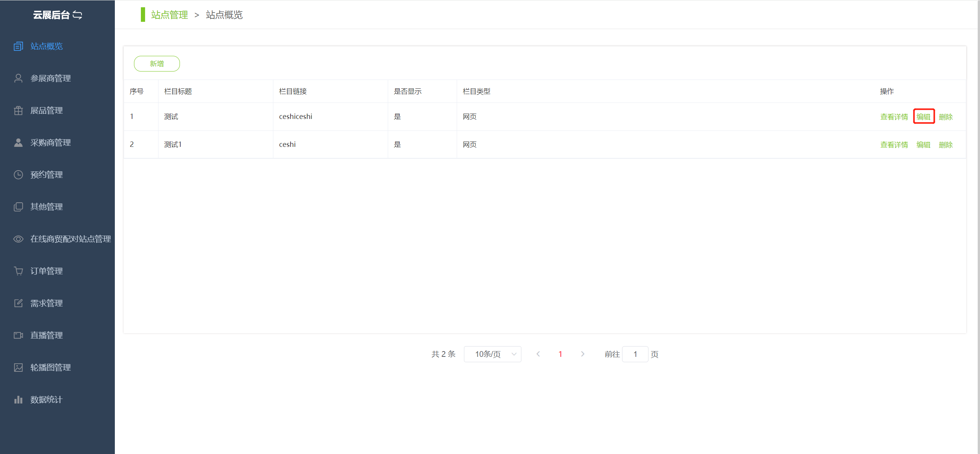This screenshot has width=980, height=454.
Task: Click the 数据统计 bar chart icon
Action: point(18,400)
